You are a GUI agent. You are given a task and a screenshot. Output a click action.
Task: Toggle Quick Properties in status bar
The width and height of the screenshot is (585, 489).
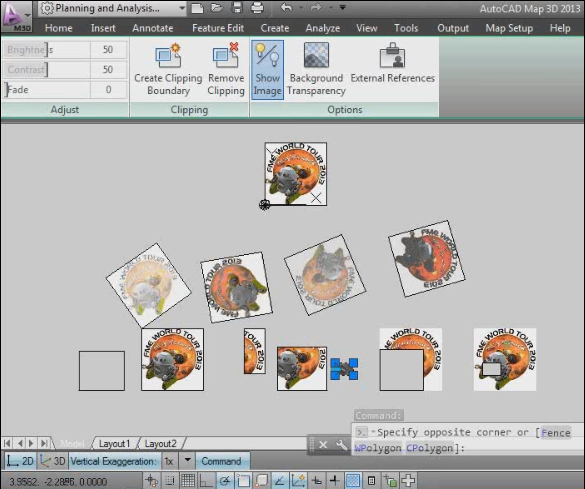tap(371, 481)
